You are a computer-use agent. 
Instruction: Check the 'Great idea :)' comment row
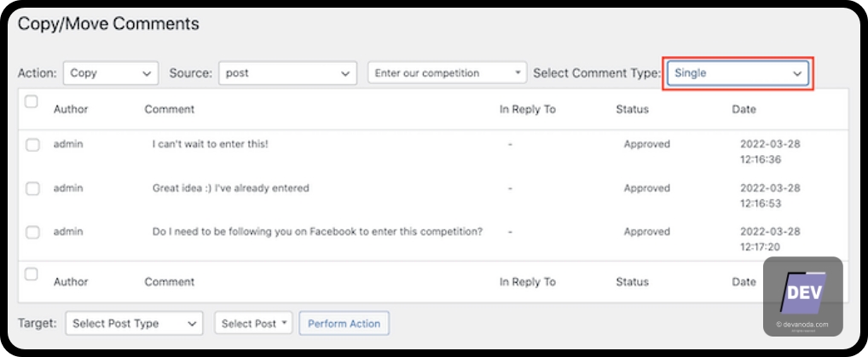point(32,189)
